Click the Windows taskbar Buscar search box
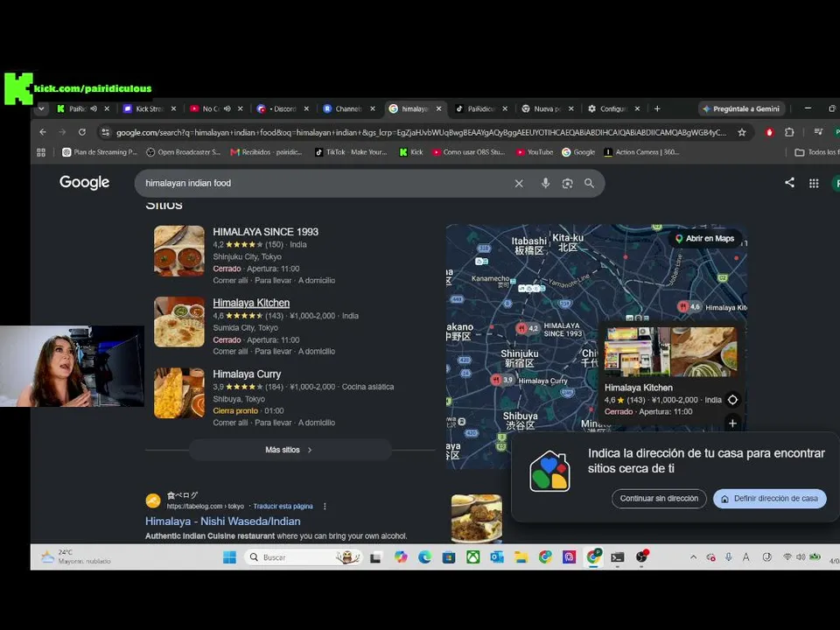The height and width of the screenshot is (630, 840). point(304,557)
